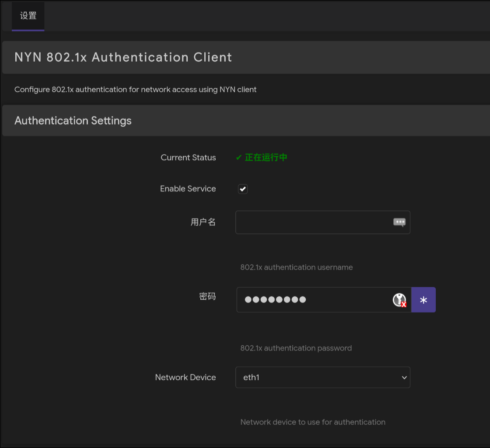490x448 pixels.
Task: Reveal password with the asterisk button
Action: [423, 300]
